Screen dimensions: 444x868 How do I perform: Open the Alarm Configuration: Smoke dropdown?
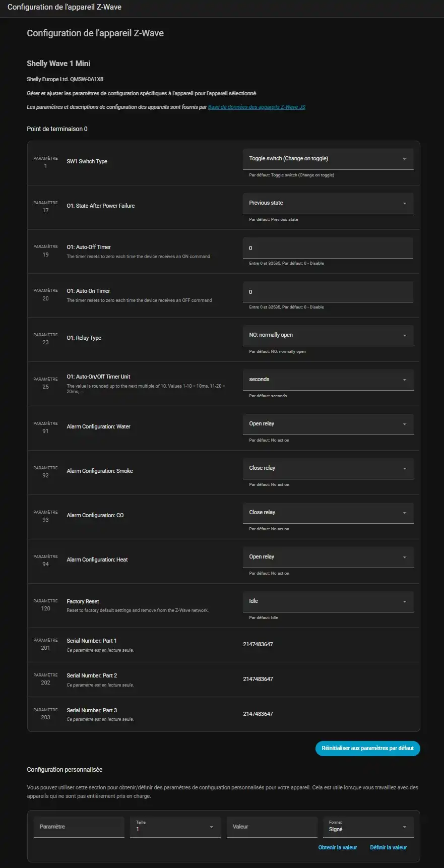point(328,468)
